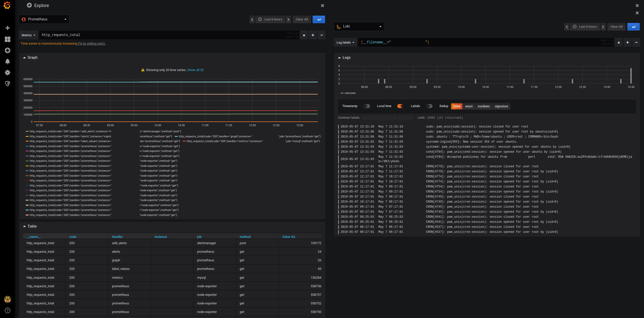Remove the Loki query row
644x318 pixels.
click(x=636, y=42)
